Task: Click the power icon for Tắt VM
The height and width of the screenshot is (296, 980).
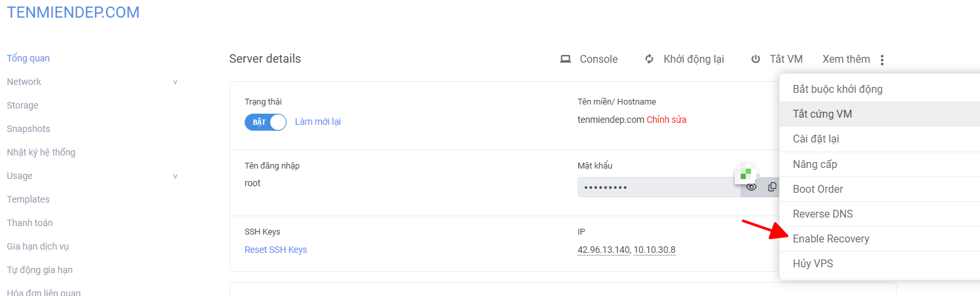Action: (x=756, y=59)
